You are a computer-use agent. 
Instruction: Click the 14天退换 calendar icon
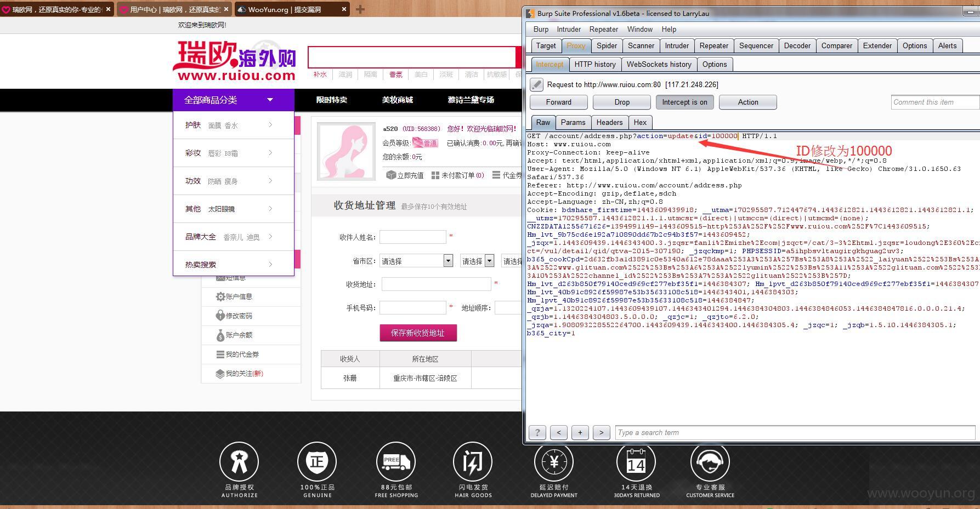636,461
